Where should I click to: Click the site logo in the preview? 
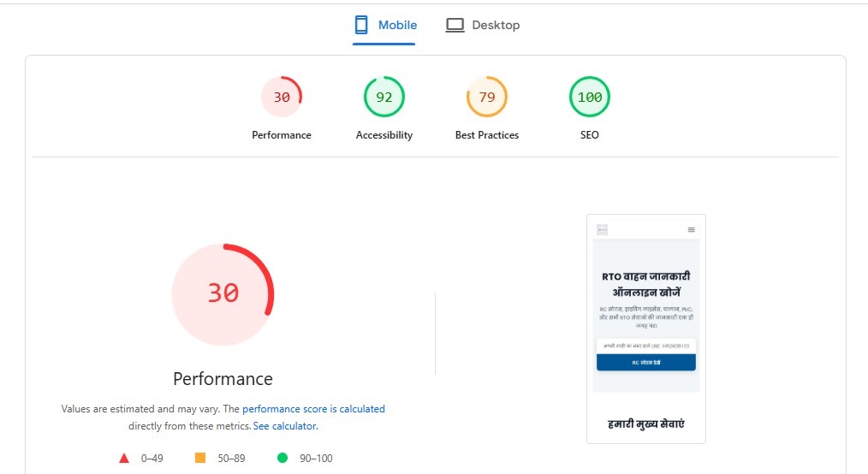point(602,229)
